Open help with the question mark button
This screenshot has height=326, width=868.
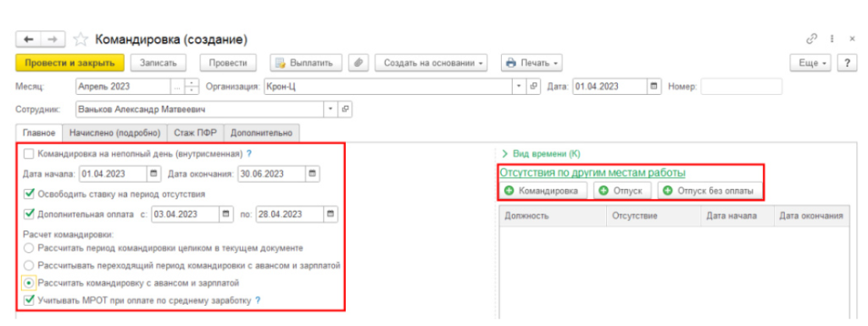847,63
